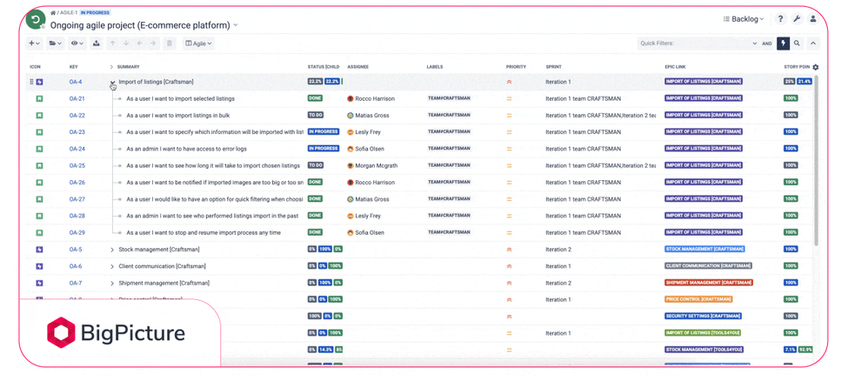Click the trash delete icon

[170, 43]
